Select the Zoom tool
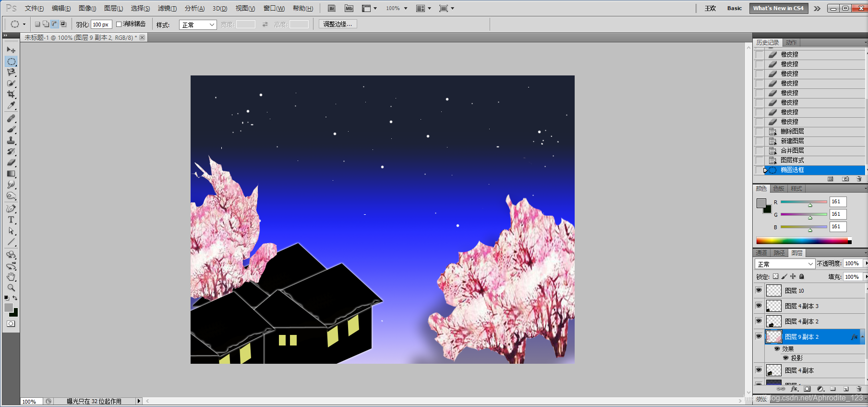 pyautogui.click(x=11, y=288)
